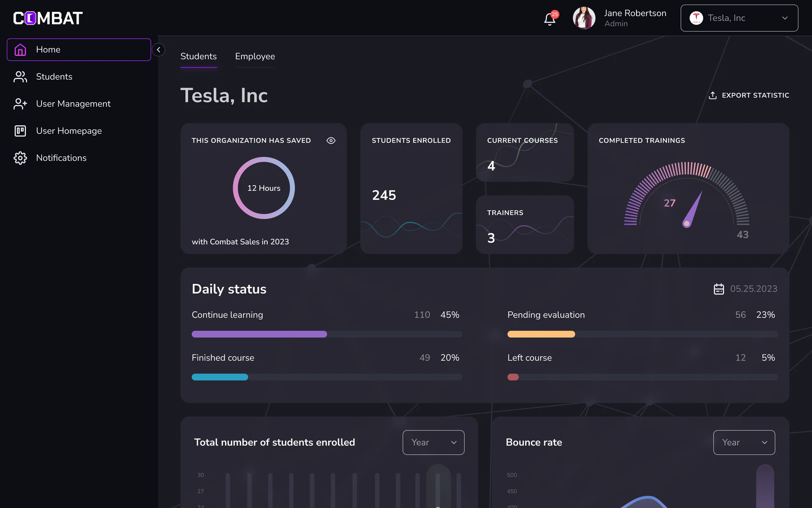Click the Left course red progress bar
The height and width of the screenshot is (508, 812).
click(513, 377)
